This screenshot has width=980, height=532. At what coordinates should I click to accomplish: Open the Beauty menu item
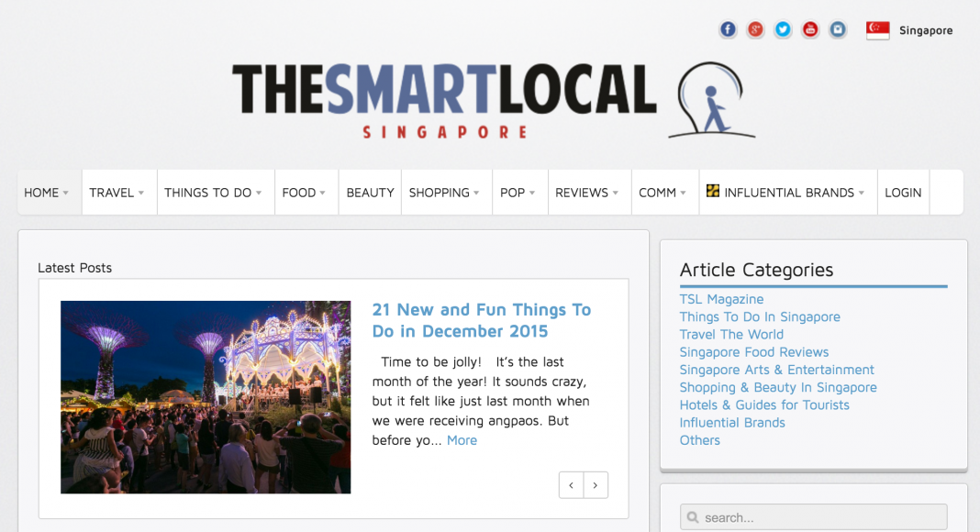(370, 193)
